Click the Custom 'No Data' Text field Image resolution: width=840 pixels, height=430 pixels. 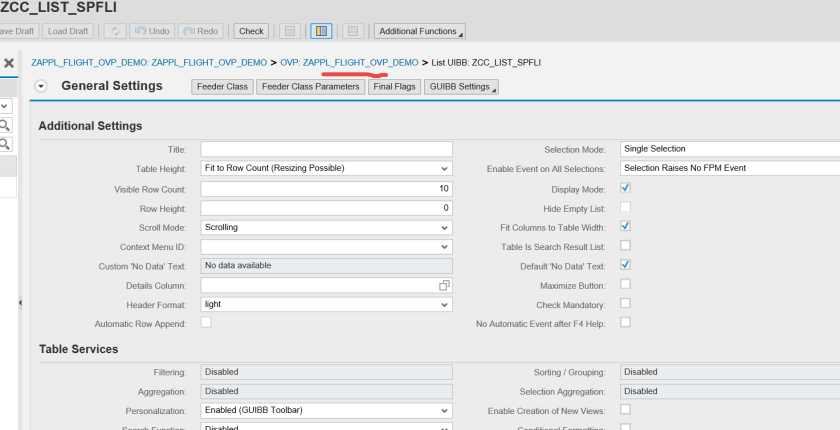pyautogui.click(x=326, y=266)
